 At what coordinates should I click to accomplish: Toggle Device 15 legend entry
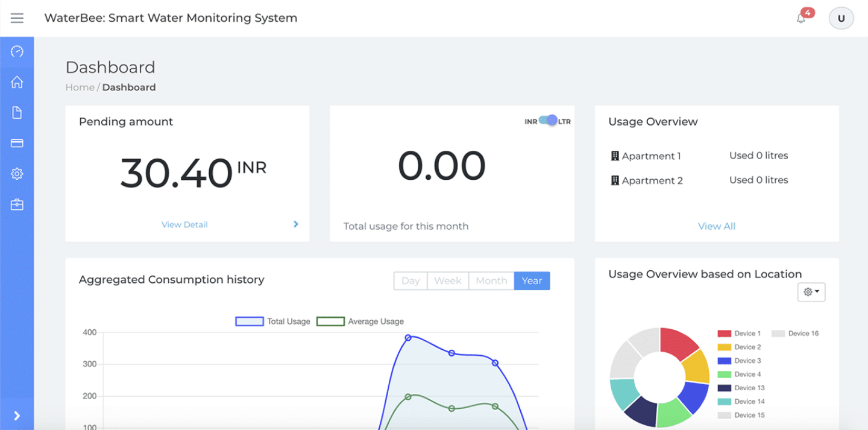741,416
